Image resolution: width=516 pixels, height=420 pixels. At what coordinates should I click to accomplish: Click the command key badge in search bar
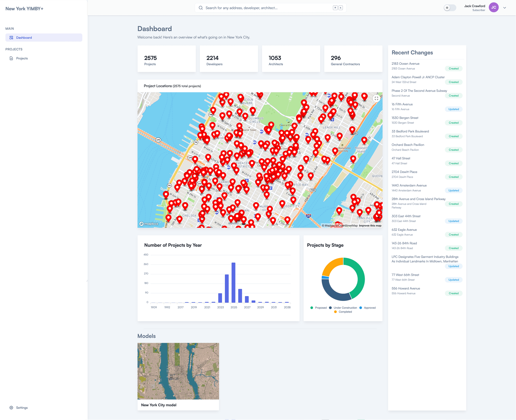[335, 8]
